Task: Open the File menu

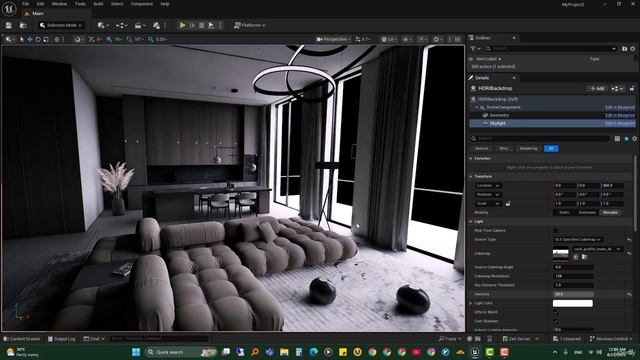Action: tap(25, 4)
